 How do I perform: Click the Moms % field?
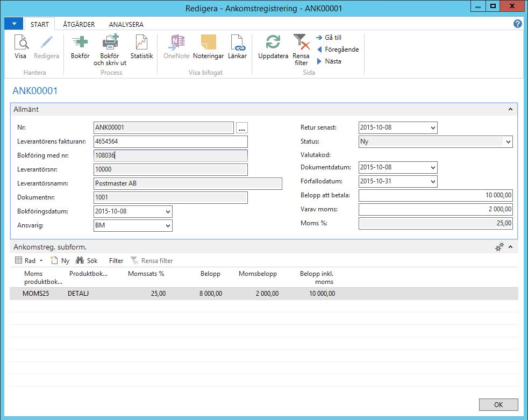(436, 223)
